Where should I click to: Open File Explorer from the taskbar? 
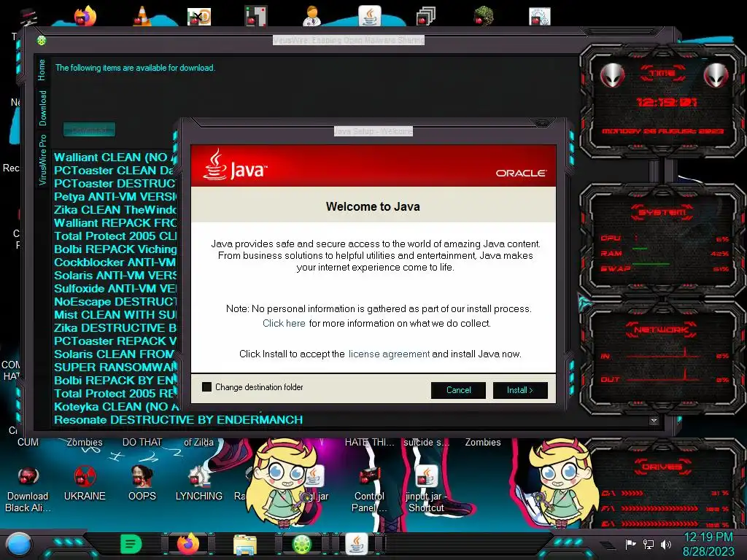pyautogui.click(x=245, y=544)
